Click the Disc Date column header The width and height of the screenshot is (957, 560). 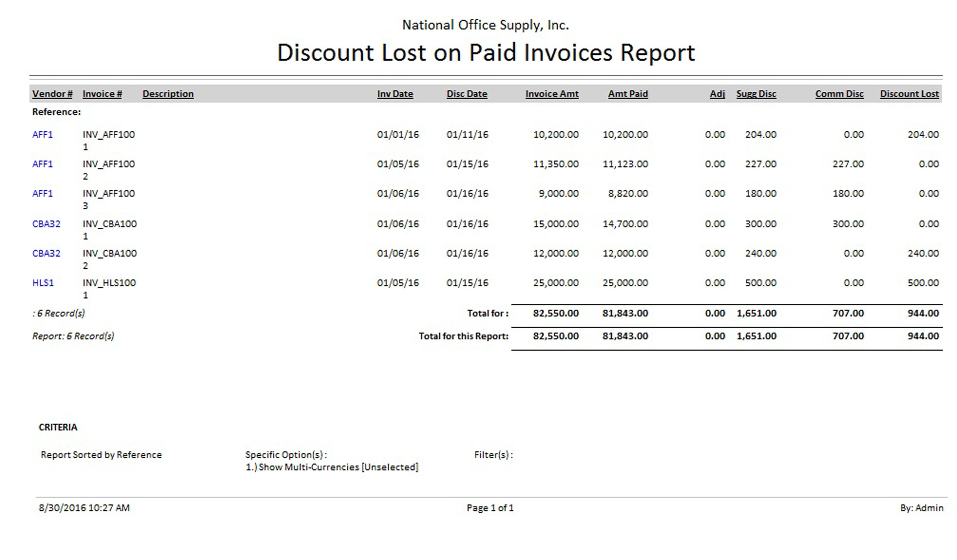(467, 94)
